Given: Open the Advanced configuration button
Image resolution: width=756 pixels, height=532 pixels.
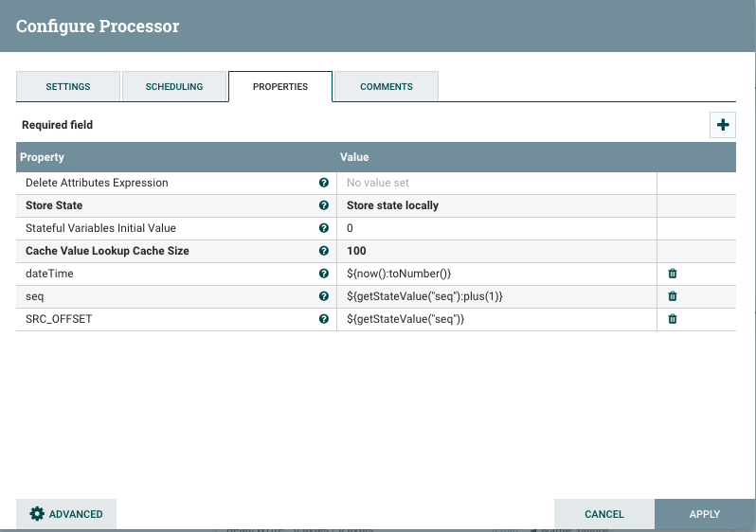Looking at the screenshot, I should (66, 514).
